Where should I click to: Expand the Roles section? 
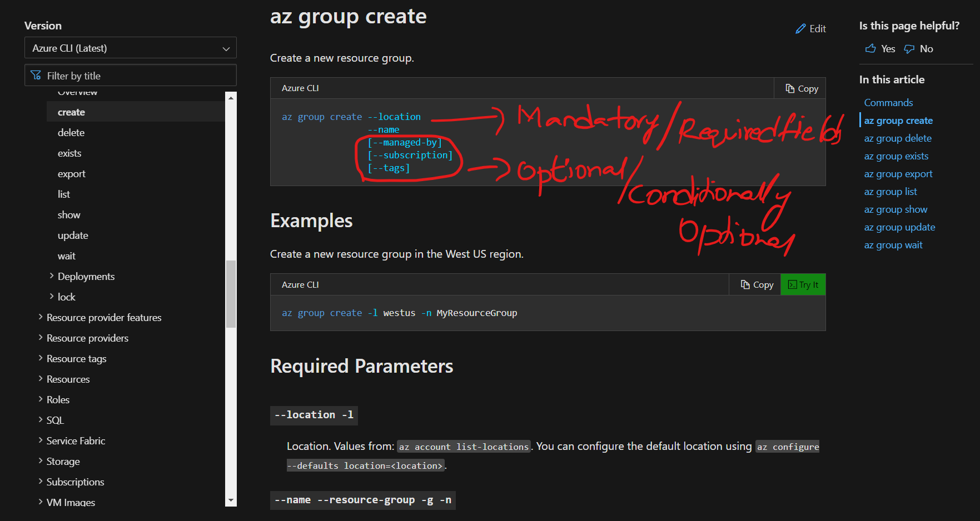click(x=41, y=399)
